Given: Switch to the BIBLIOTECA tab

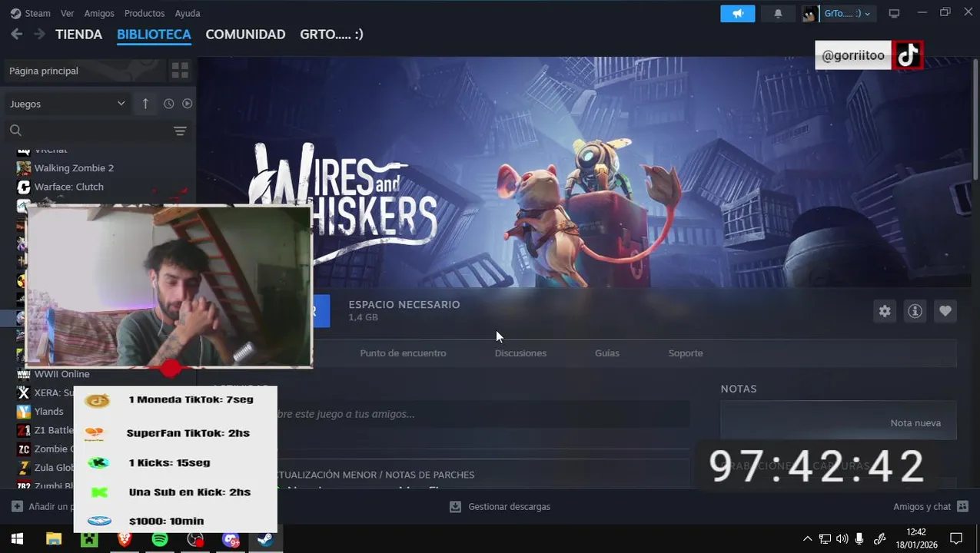Looking at the screenshot, I should [x=154, y=35].
